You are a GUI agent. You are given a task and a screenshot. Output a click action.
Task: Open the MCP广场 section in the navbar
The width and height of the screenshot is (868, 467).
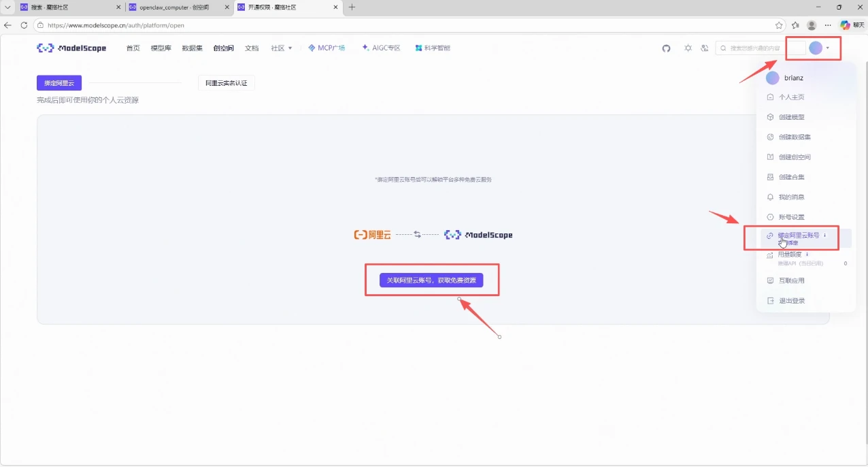click(327, 48)
